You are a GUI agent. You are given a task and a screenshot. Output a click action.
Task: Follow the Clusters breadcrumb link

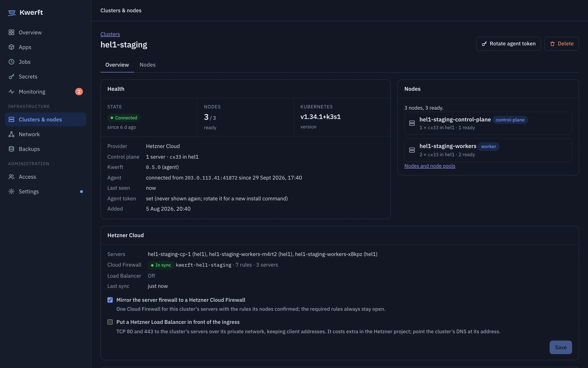pos(110,34)
